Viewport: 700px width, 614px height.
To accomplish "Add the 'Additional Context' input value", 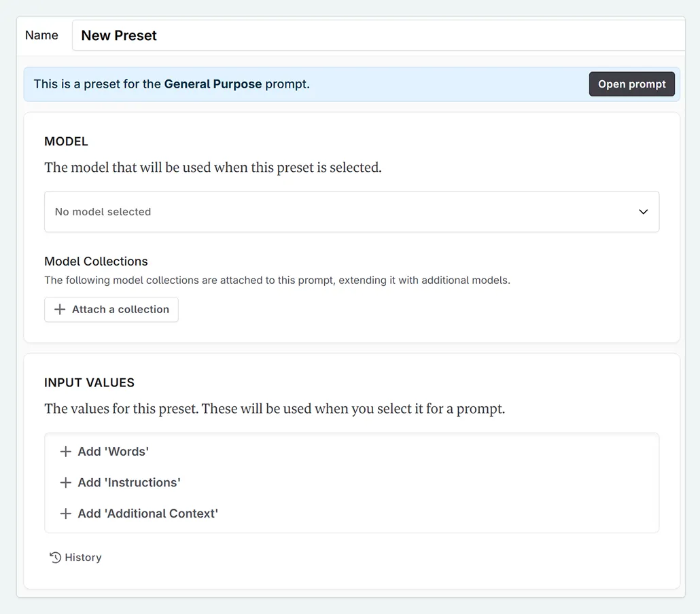I will tap(147, 513).
